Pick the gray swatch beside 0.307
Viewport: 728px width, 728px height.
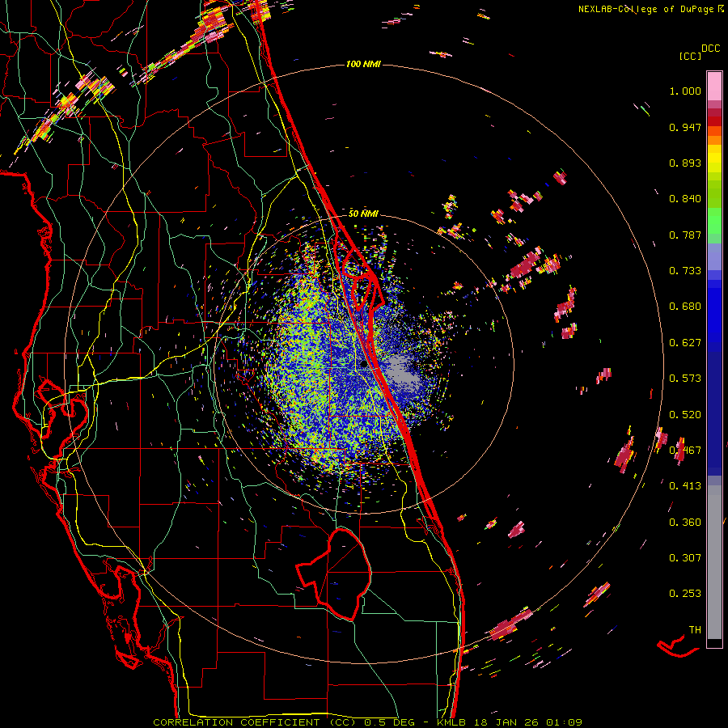(x=714, y=562)
